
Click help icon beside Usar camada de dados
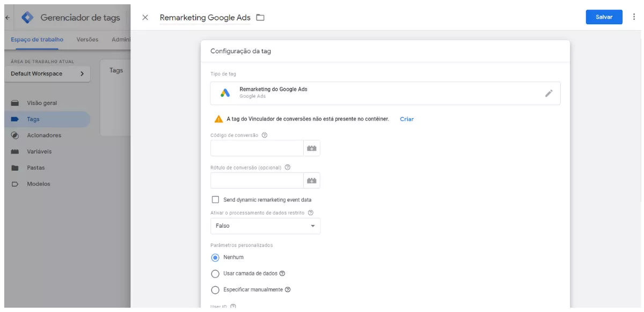pos(282,273)
